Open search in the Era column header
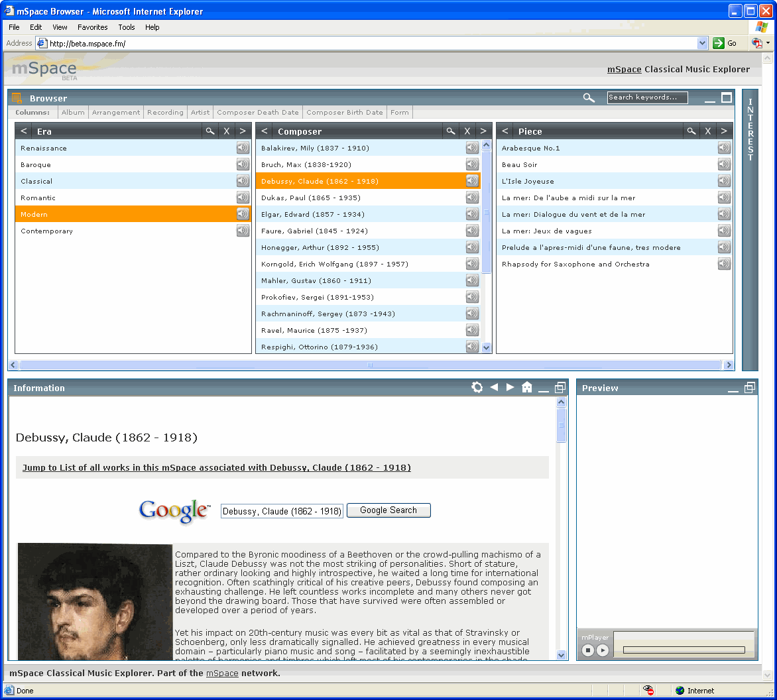The height and width of the screenshot is (700, 777). click(x=210, y=131)
